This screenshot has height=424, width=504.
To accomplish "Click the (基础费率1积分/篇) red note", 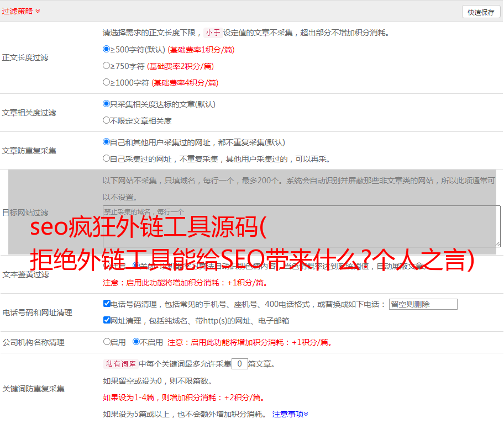I will tap(201, 50).
